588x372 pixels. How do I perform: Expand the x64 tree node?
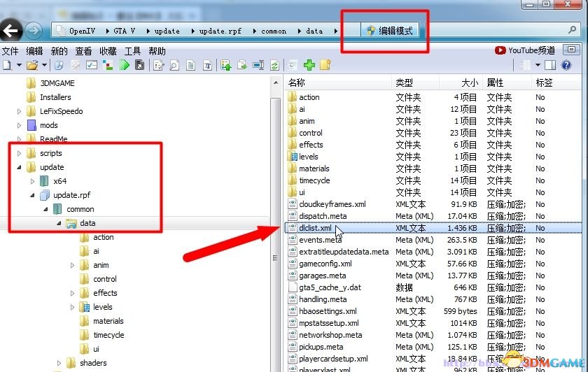33,181
